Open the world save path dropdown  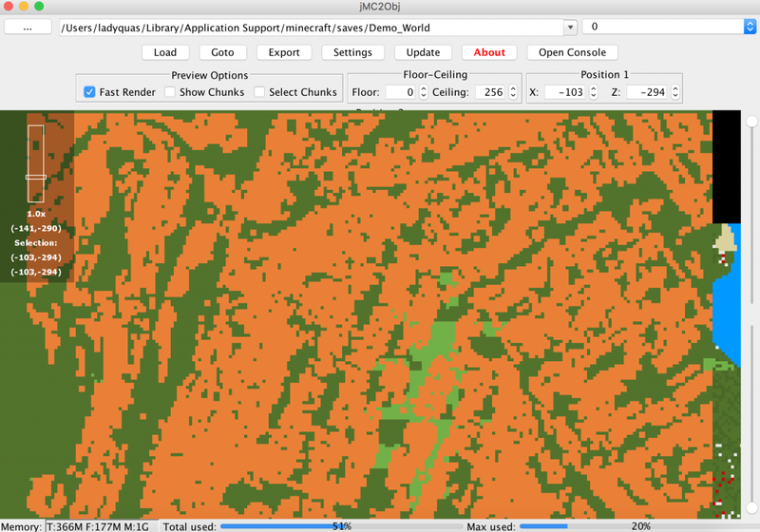[570, 28]
